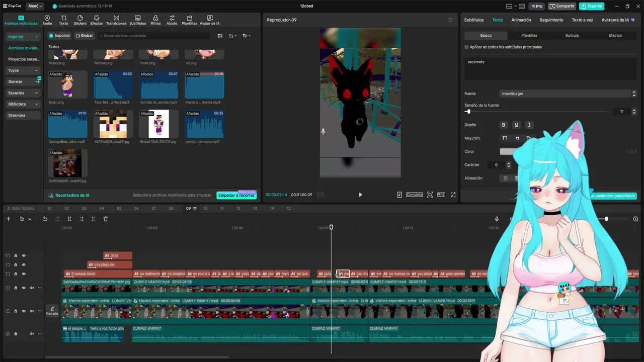644x362 pixels.
Task: Click the Buscar archivos multimedia search field
Action: coord(154,36)
